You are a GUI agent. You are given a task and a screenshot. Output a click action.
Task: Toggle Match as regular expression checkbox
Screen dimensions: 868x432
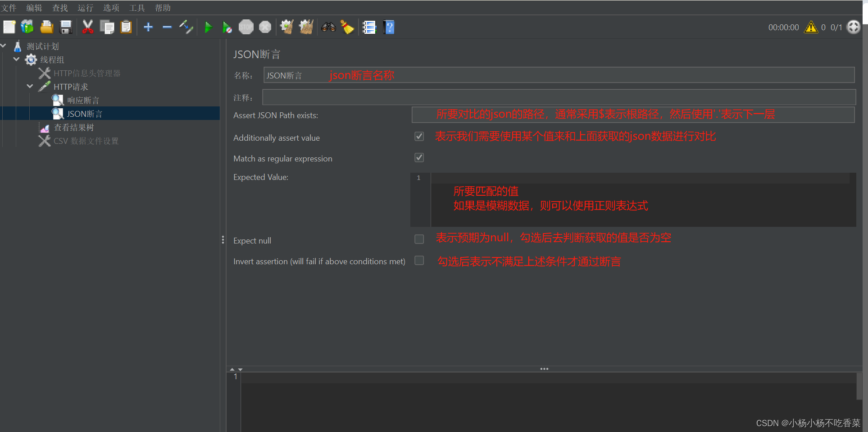click(419, 157)
